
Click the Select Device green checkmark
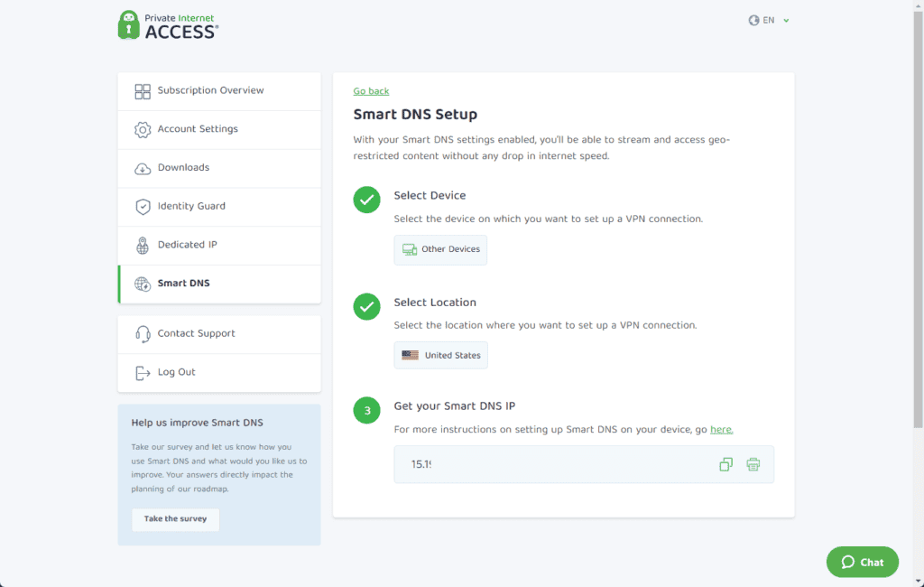tap(366, 200)
